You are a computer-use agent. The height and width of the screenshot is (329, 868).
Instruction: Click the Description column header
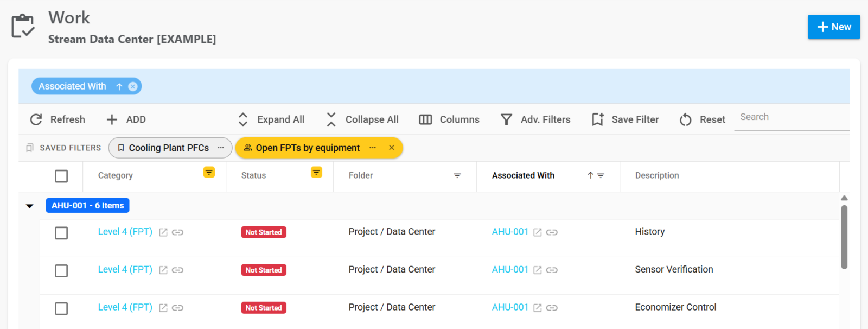click(x=657, y=175)
